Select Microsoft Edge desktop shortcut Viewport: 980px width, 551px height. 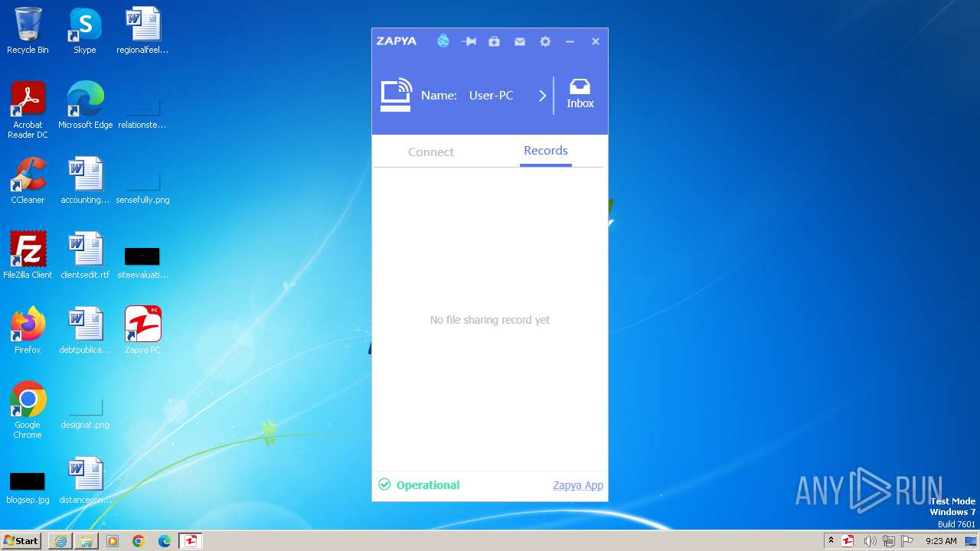pyautogui.click(x=85, y=106)
